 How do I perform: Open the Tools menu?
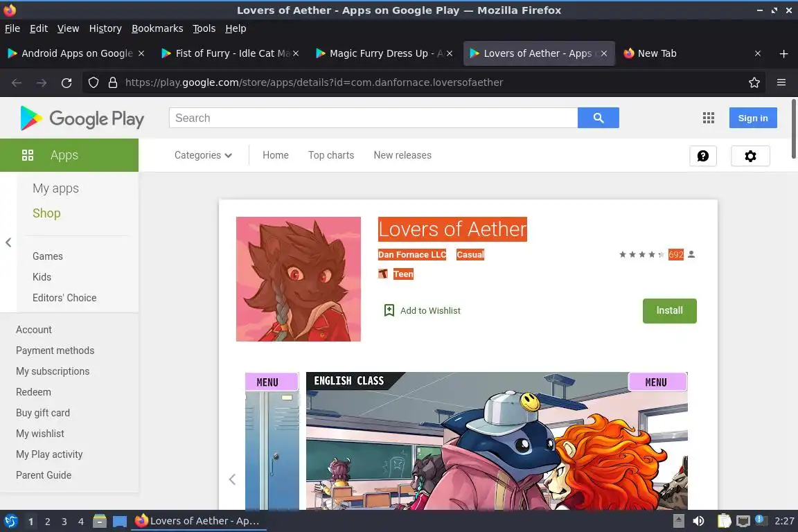pos(204,28)
